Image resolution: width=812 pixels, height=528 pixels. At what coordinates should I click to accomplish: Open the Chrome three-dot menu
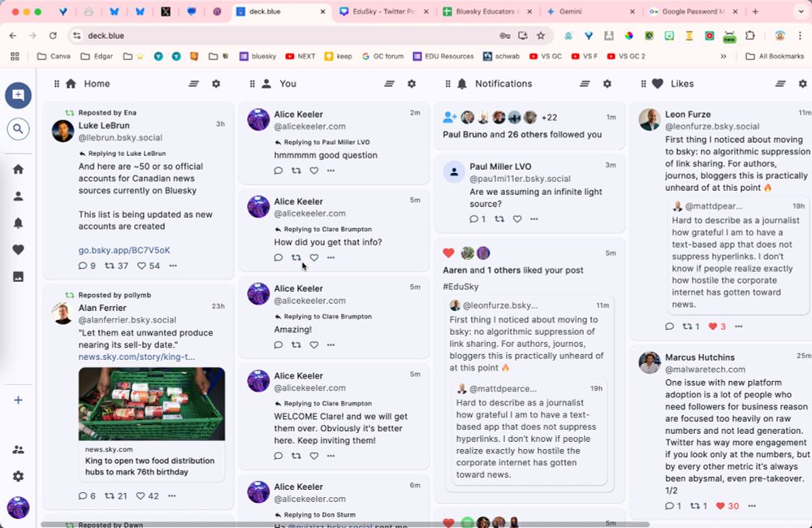[800, 36]
